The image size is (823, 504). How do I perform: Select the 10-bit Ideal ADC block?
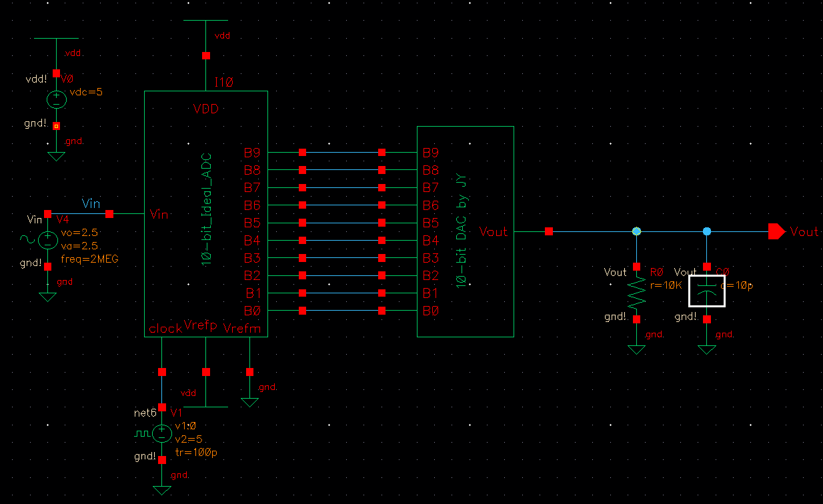(205, 213)
